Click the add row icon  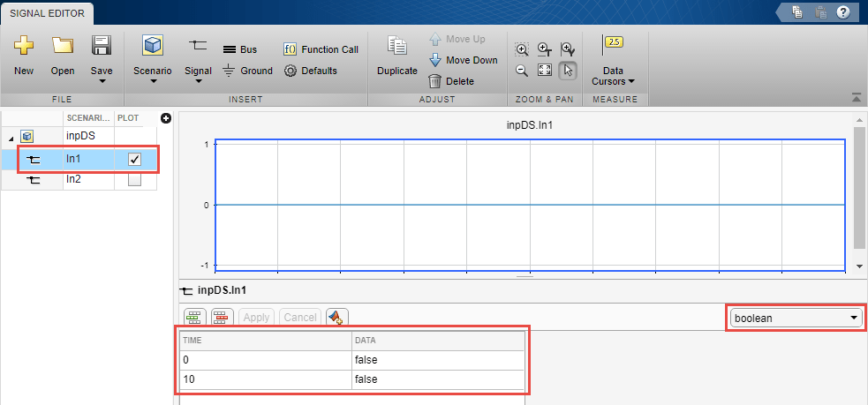(x=195, y=317)
